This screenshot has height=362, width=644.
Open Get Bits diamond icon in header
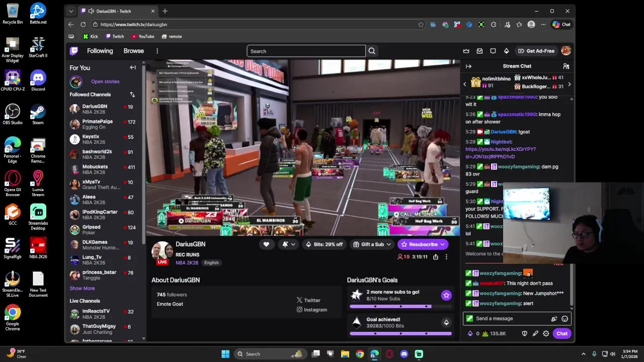[x=506, y=51]
